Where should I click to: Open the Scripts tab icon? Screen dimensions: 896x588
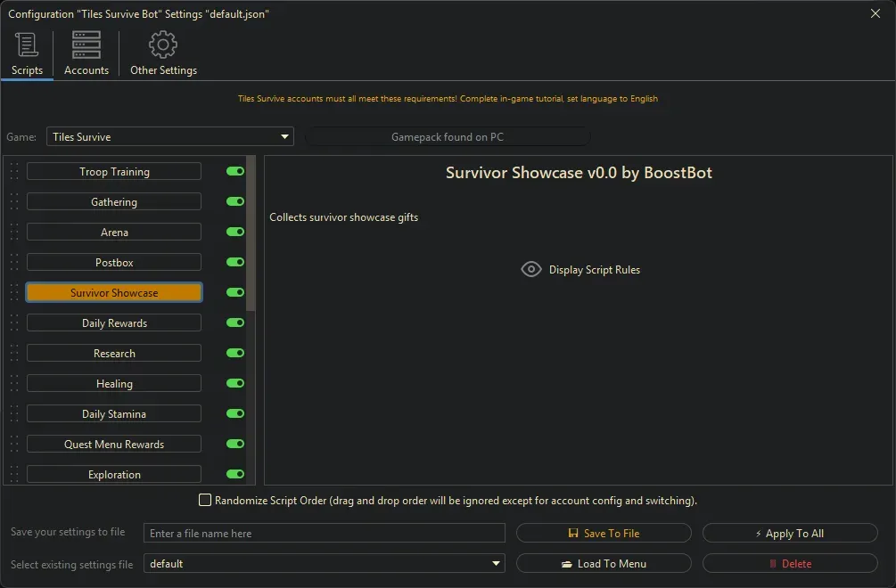coord(27,45)
